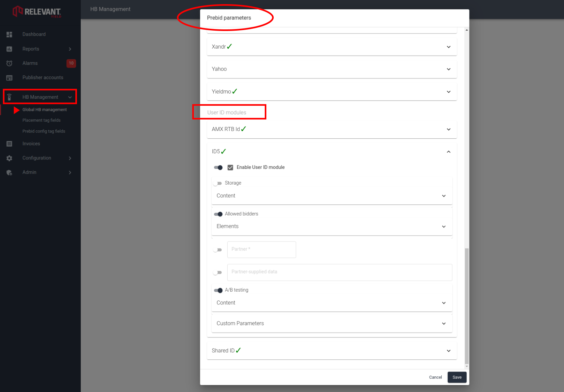The height and width of the screenshot is (392, 564).
Task: Toggle the Partner field switch
Action: [217, 250]
